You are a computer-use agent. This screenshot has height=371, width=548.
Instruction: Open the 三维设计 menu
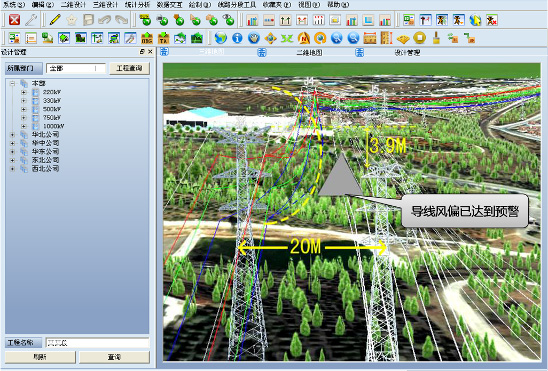click(x=105, y=5)
